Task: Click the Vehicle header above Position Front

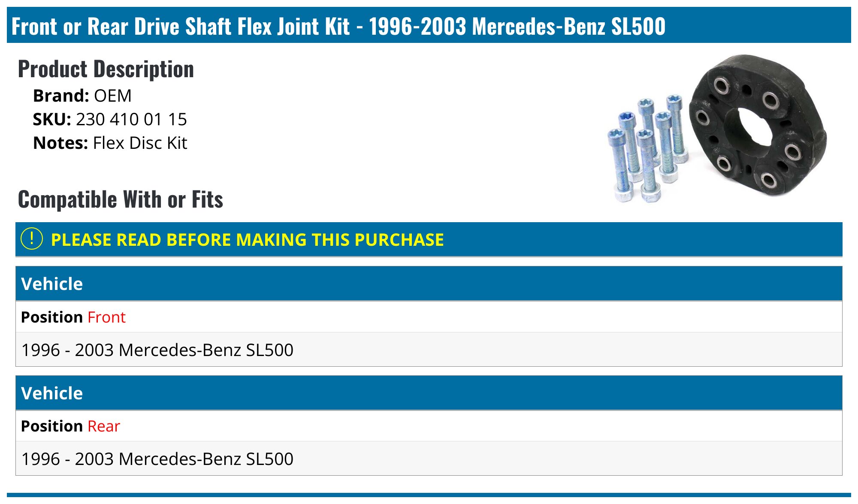Action: (52, 284)
